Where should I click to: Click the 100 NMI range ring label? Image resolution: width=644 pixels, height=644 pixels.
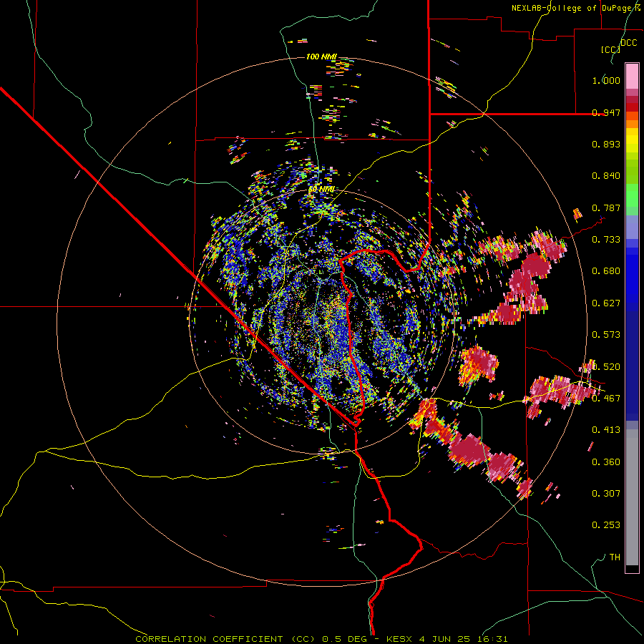[321, 57]
